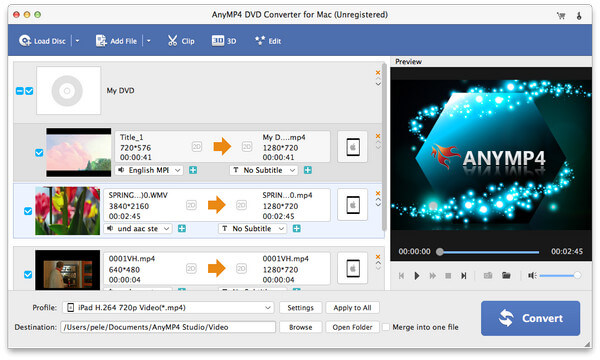Open the und aac ste audio dropdown

pos(138,228)
